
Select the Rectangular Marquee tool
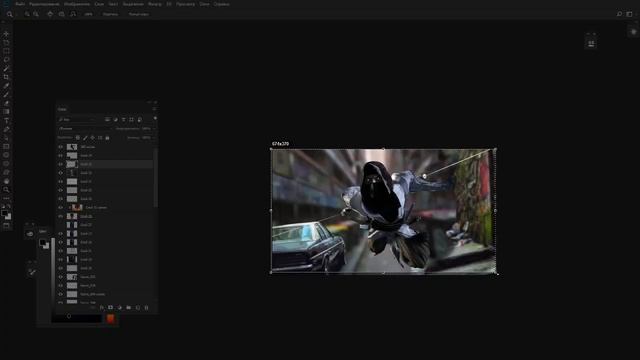(x=6, y=51)
